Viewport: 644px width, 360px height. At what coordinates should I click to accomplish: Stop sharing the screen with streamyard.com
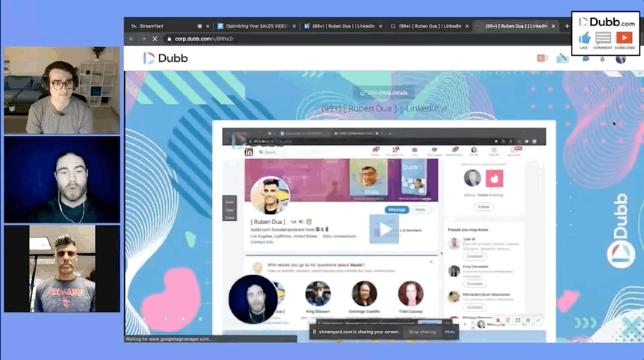(x=422, y=332)
